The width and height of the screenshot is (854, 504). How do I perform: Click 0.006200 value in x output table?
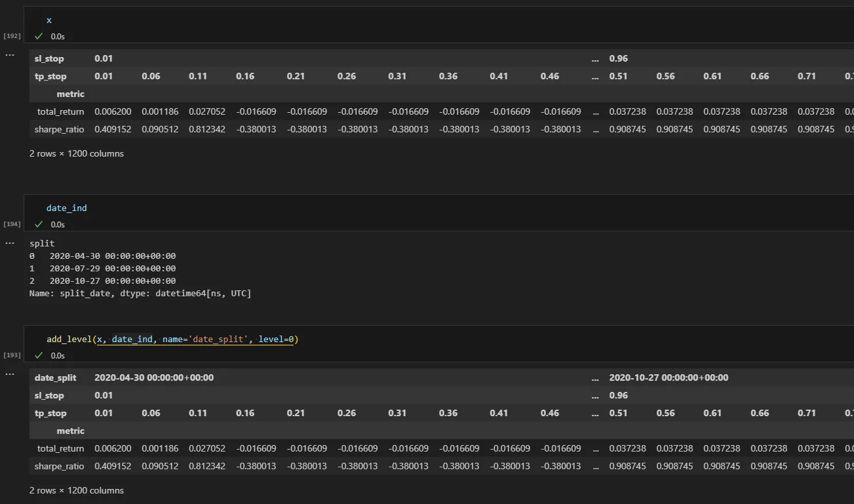pyautogui.click(x=113, y=112)
